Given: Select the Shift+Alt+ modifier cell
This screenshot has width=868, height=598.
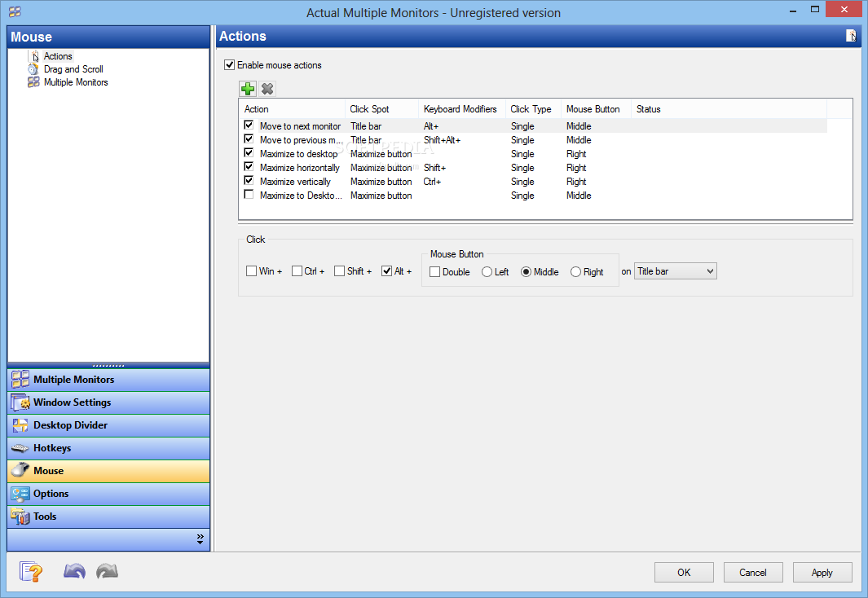Looking at the screenshot, I should [x=442, y=140].
